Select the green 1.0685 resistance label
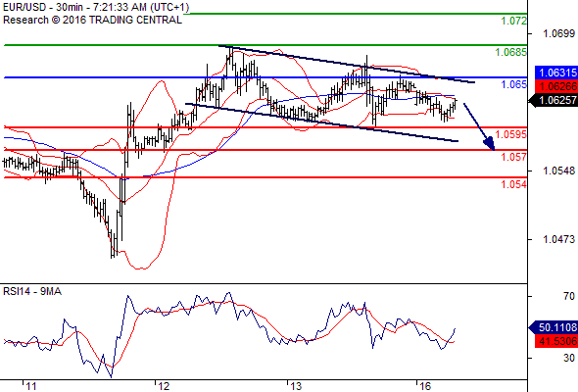 [511, 52]
